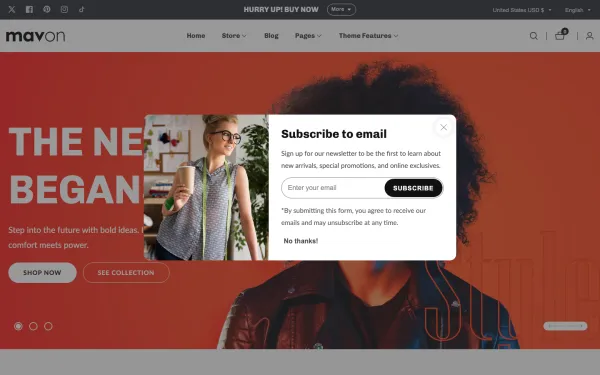The image size is (600, 375).
Task: Click the SHOP NOW button
Action: 42,272
